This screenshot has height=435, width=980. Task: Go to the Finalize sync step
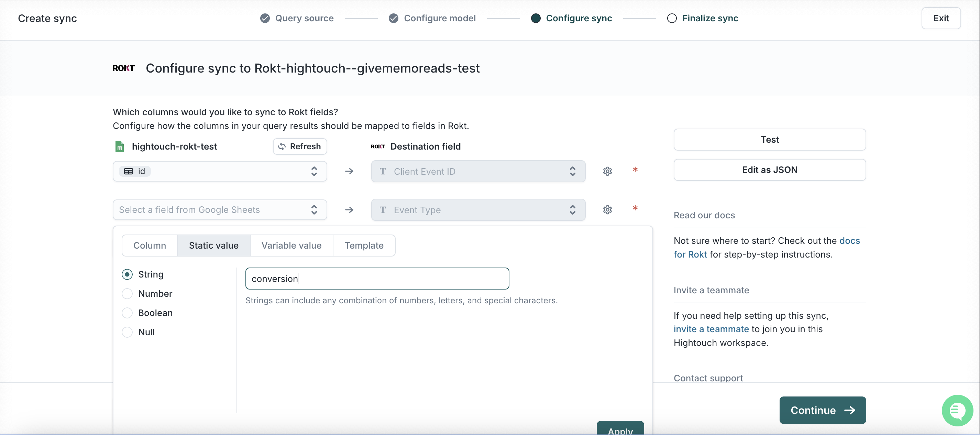coord(710,18)
